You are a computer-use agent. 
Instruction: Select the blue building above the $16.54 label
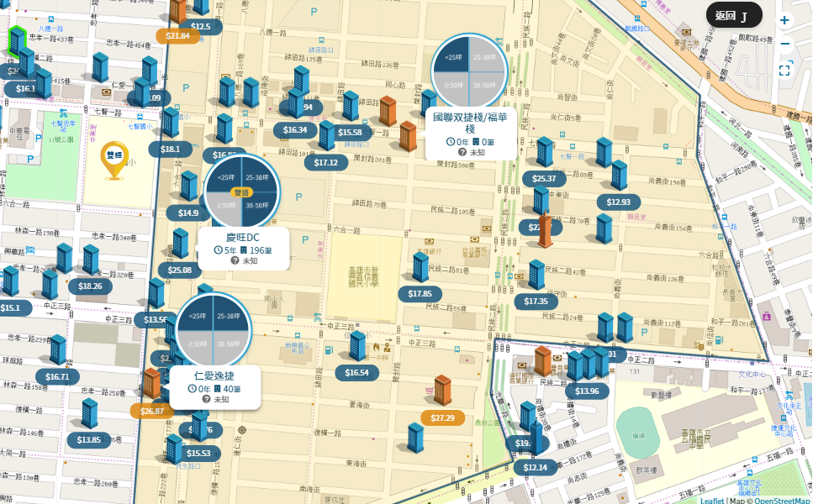[357, 346]
